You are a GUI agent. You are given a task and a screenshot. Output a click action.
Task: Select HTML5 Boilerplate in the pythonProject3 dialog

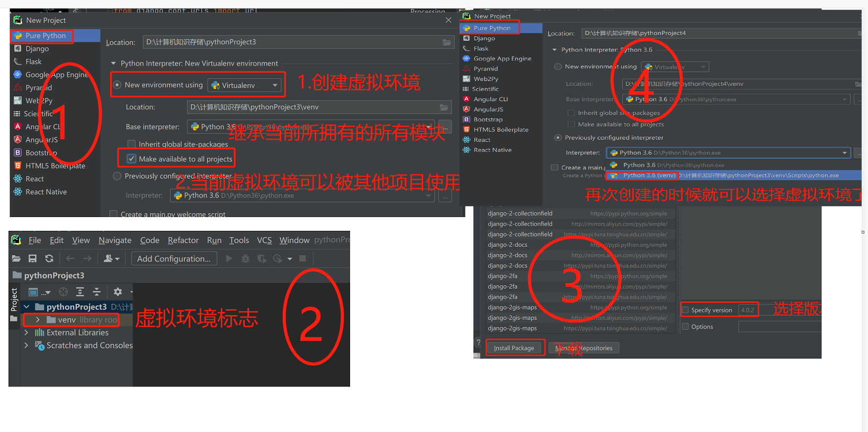tap(55, 166)
